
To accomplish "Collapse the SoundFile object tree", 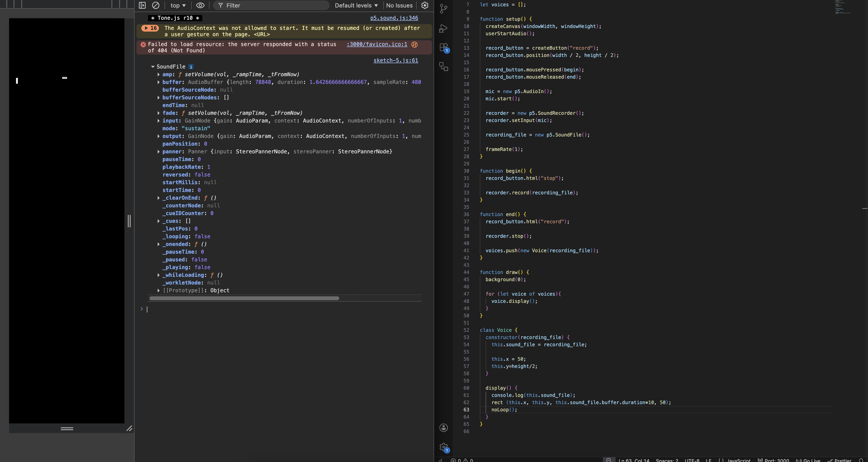I will [x=153, y=67].
